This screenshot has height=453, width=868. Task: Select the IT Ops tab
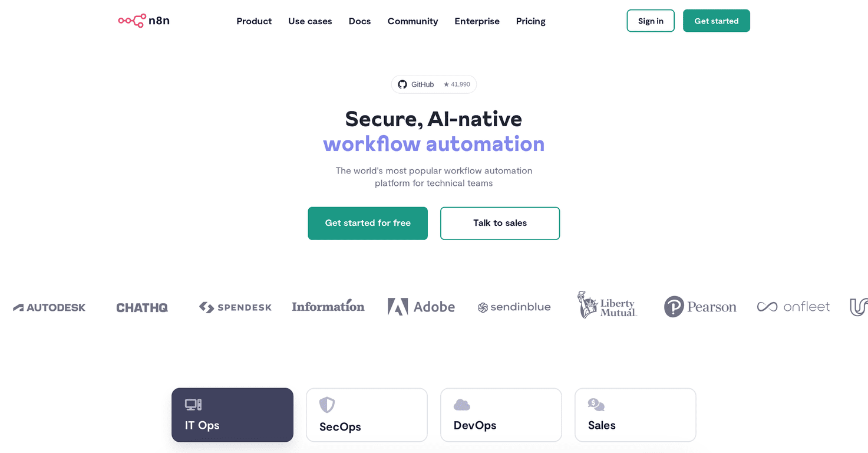pyautogui.click(x=232, y=415)
